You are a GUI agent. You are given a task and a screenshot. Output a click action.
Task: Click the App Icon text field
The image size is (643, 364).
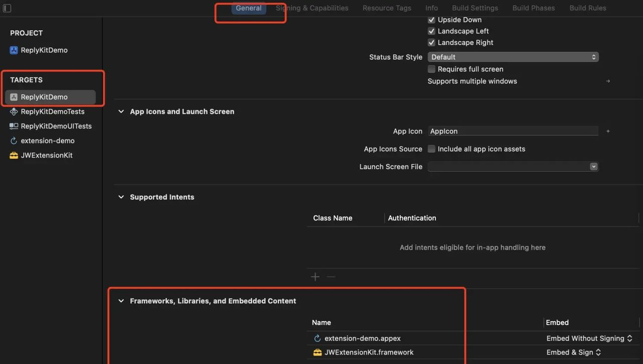tap(512, 131)
